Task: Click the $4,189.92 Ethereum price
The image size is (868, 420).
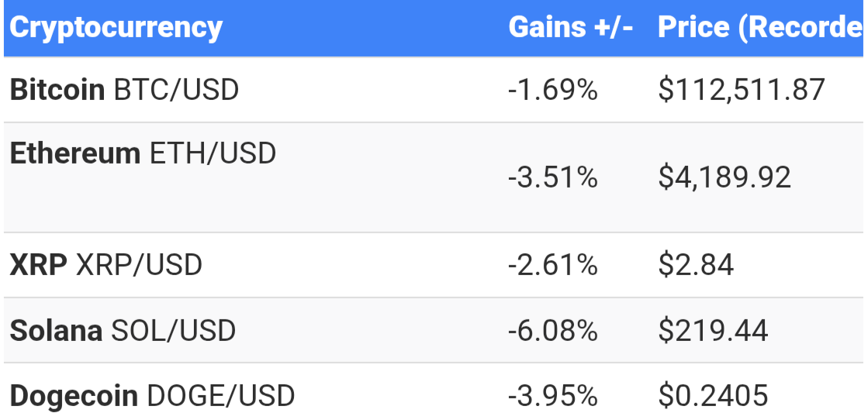Action: [x=724, y=177]
